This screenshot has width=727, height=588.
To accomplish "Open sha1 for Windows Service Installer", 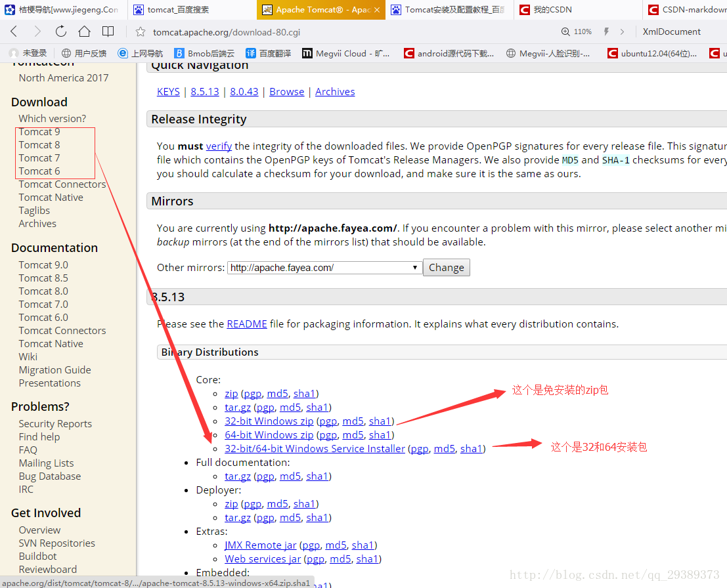I will point(471,448).
